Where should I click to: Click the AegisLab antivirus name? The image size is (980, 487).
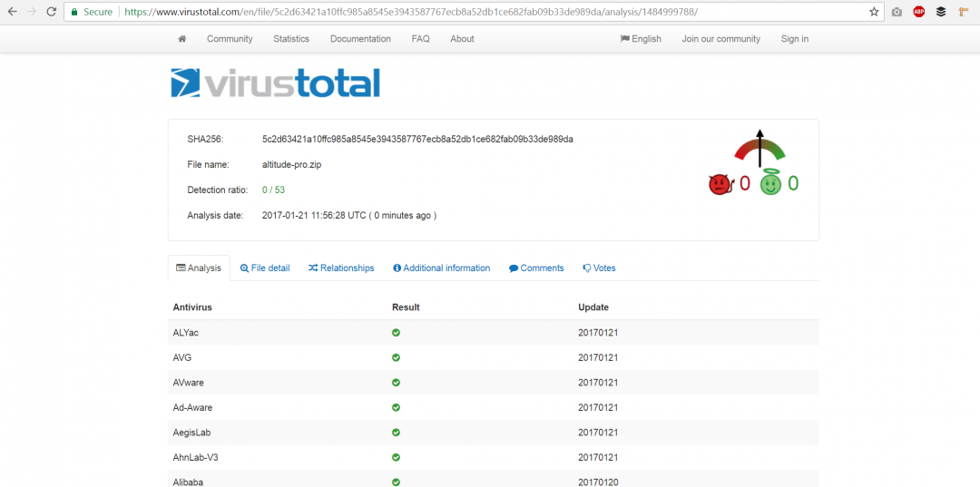pyautogui.click(x=190, y=433)
